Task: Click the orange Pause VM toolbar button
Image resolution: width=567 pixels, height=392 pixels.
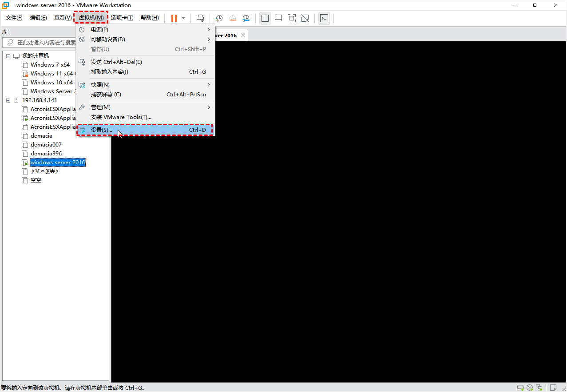Action: (174, 18)
